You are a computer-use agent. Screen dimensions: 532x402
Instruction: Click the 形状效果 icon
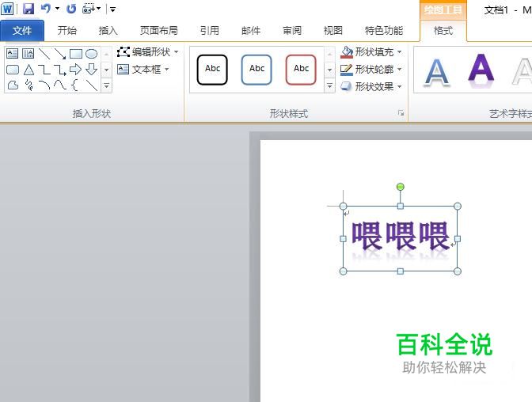point(346,87)
